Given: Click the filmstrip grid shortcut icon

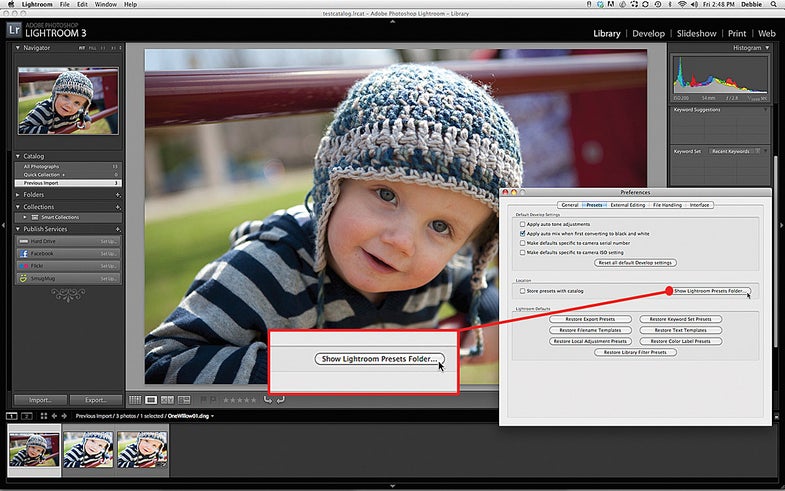Looking at the screenshot, I should click(44, 416).
